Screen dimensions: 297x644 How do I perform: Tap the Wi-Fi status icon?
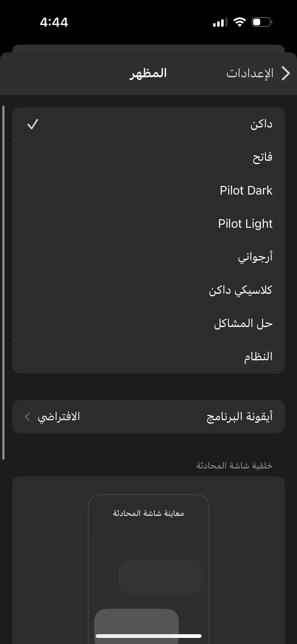[x=240, y=22]
